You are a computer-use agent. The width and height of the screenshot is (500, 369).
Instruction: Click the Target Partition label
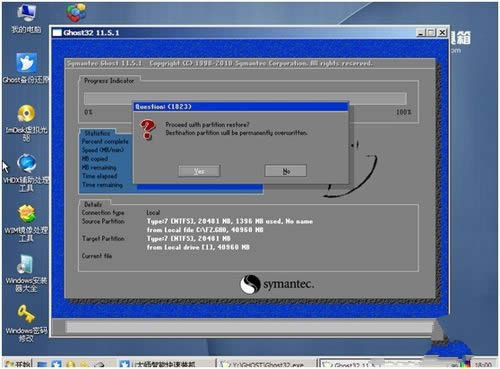(103, 239)
